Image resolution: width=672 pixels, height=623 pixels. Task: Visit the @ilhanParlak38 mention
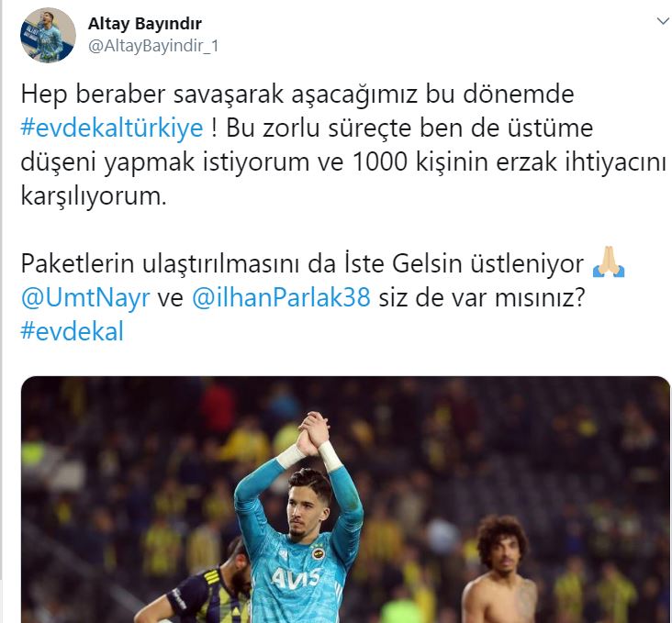click(x=281, y=297)
